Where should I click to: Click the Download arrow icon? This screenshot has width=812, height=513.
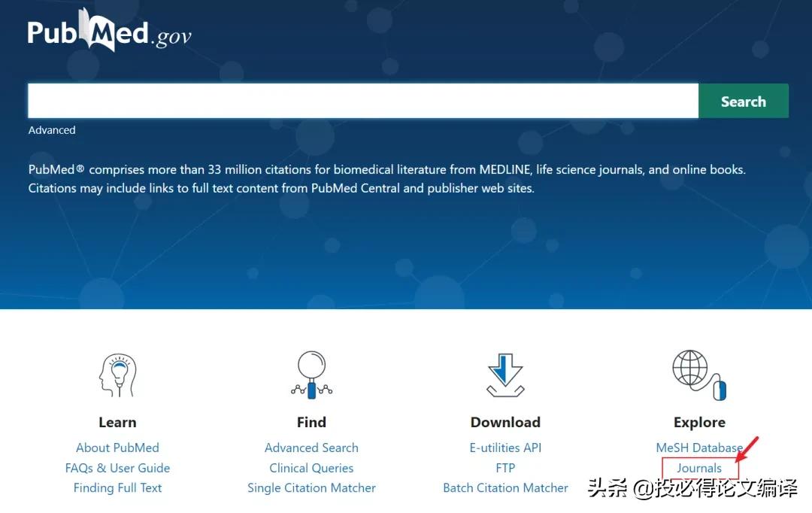pyautogui.click(x=505, y=374)
